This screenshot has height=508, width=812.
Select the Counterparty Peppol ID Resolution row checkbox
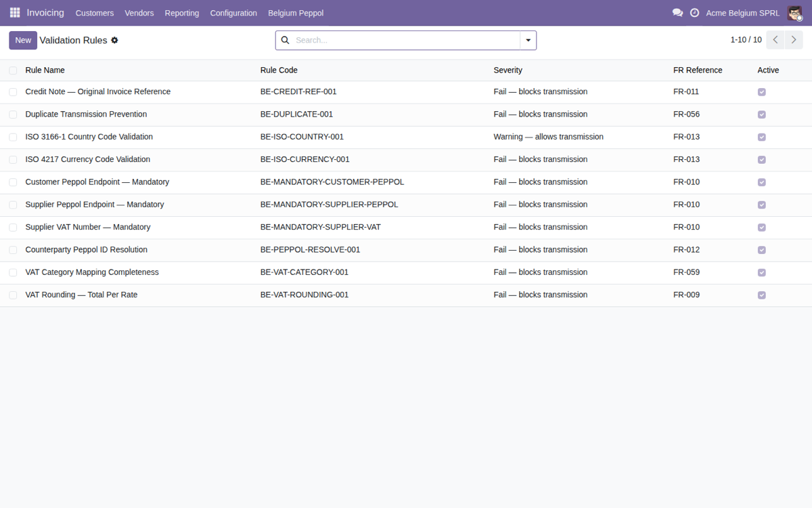pos(13,250)
